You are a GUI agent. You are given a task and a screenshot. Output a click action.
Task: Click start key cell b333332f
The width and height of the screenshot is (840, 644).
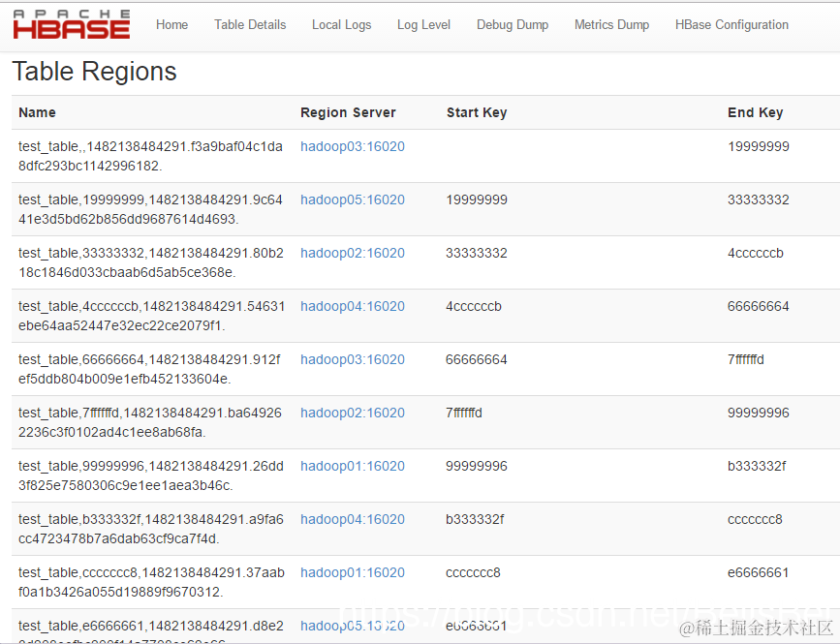[475, 519]
